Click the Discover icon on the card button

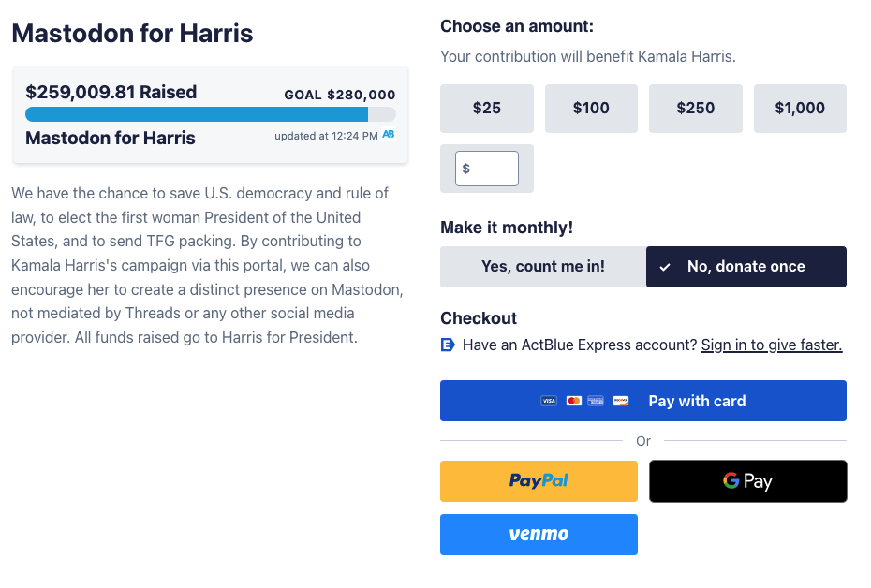pos(621,401)
